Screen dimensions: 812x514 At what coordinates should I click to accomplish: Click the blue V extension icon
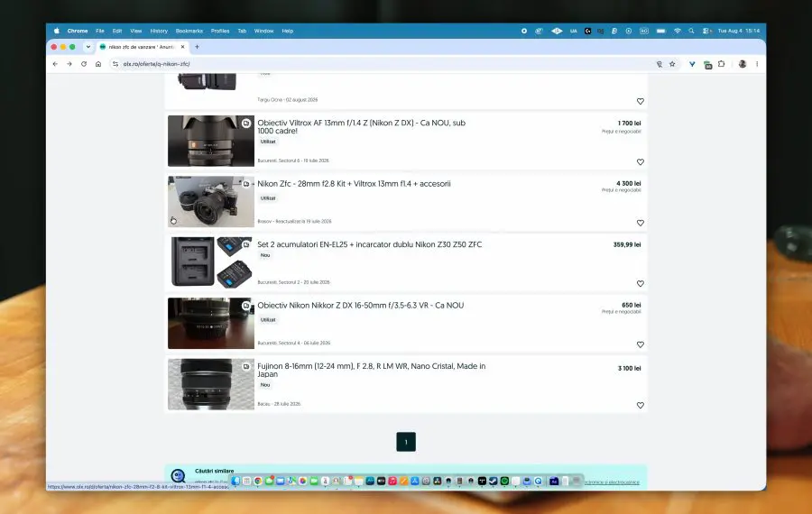pyautogui.click(x=692, y=64)
